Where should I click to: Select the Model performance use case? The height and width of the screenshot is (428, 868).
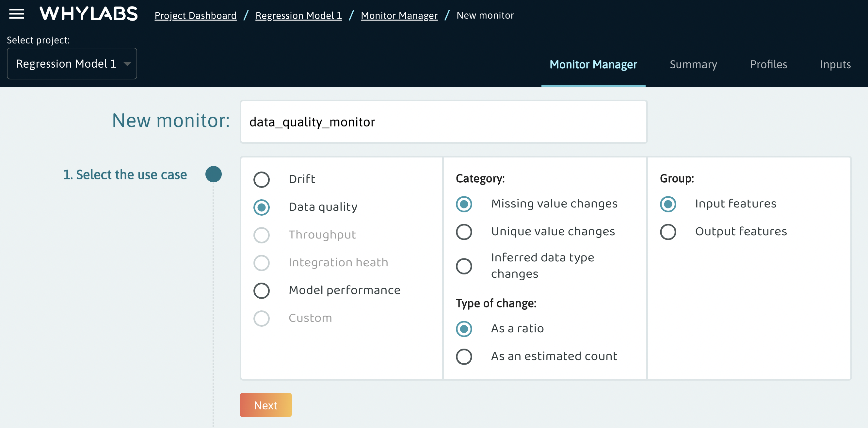(261, 290)
